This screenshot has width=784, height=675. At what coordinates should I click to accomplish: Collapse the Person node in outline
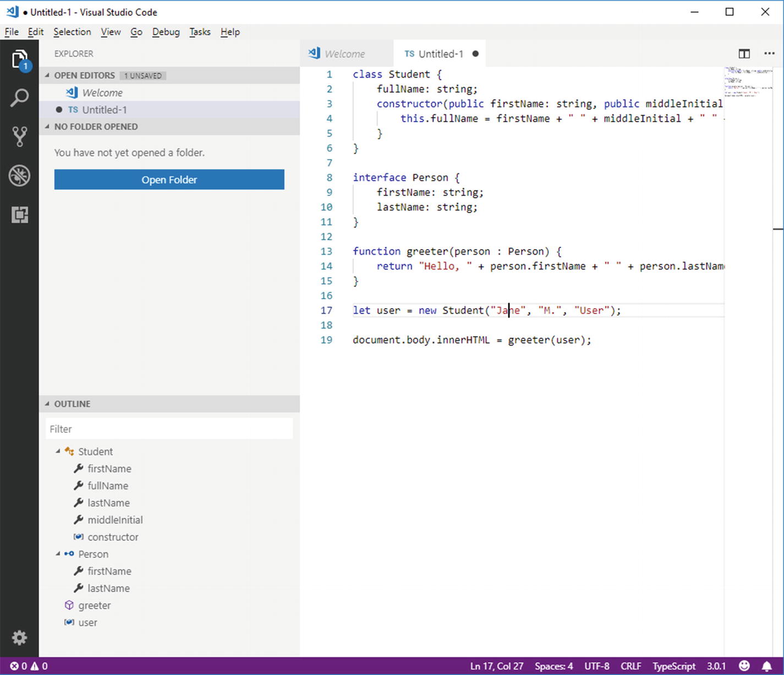[58, 554]
